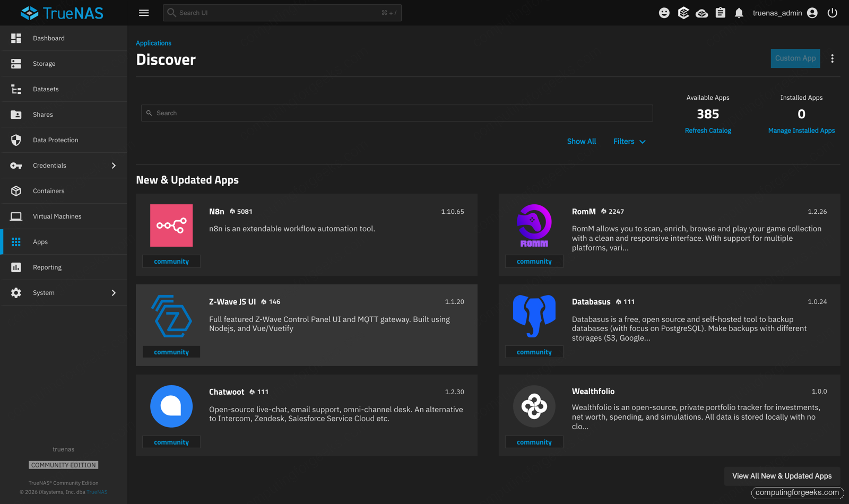This screenshot has width=849, height=504.
Task: Open the Z-Wave JS UI title
Action: pyautogui.click(x=232, y=302)
